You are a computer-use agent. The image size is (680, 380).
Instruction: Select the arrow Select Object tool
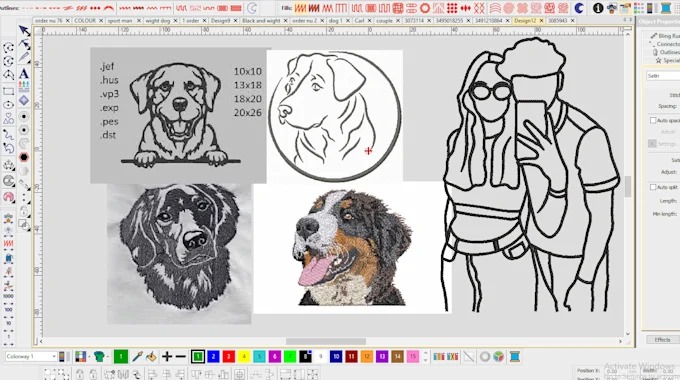24,30
